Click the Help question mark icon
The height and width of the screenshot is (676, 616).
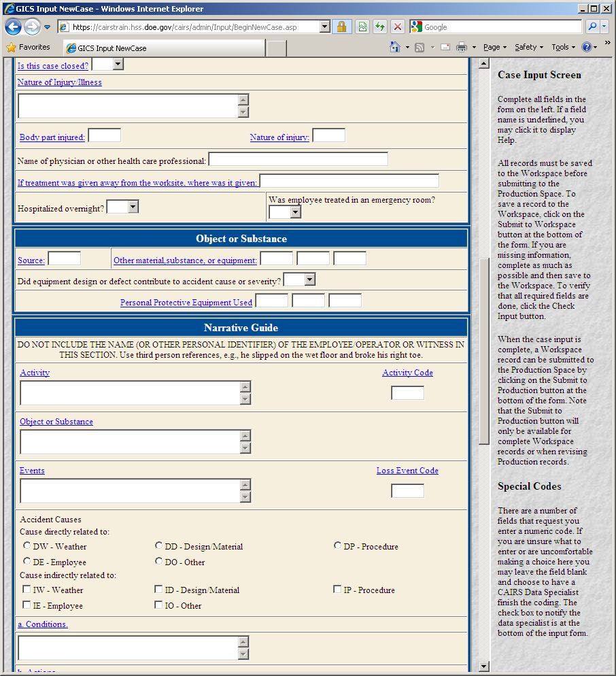pos(586,47)
